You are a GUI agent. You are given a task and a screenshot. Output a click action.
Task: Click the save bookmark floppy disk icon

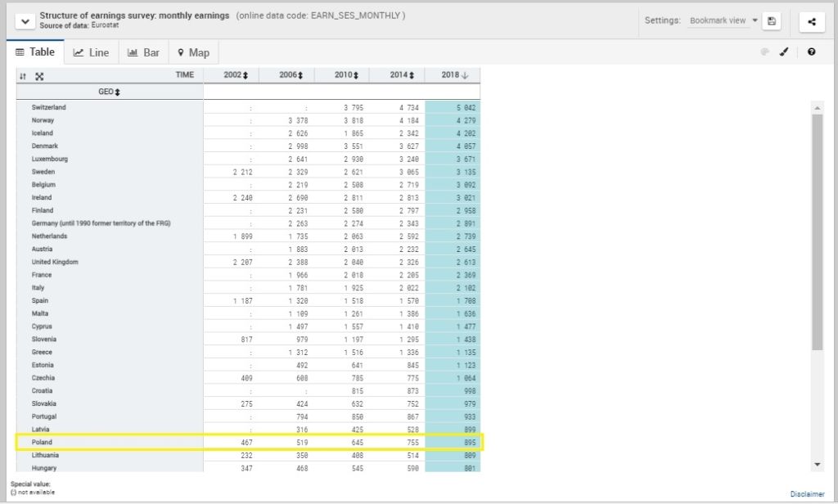[771, 21]
